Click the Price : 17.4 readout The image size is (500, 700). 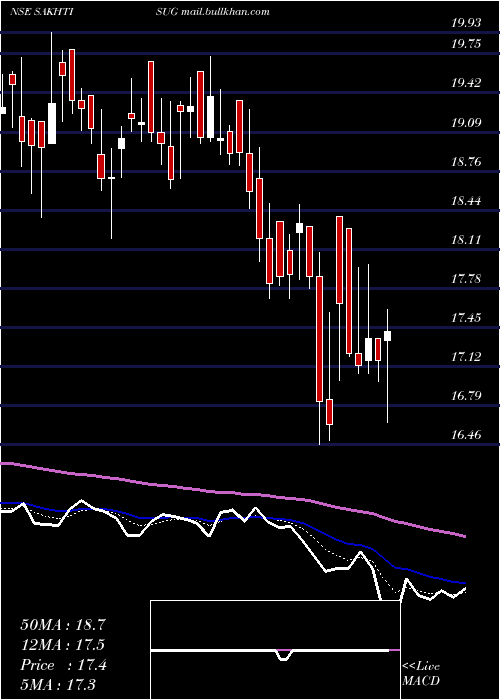(63, 665)
